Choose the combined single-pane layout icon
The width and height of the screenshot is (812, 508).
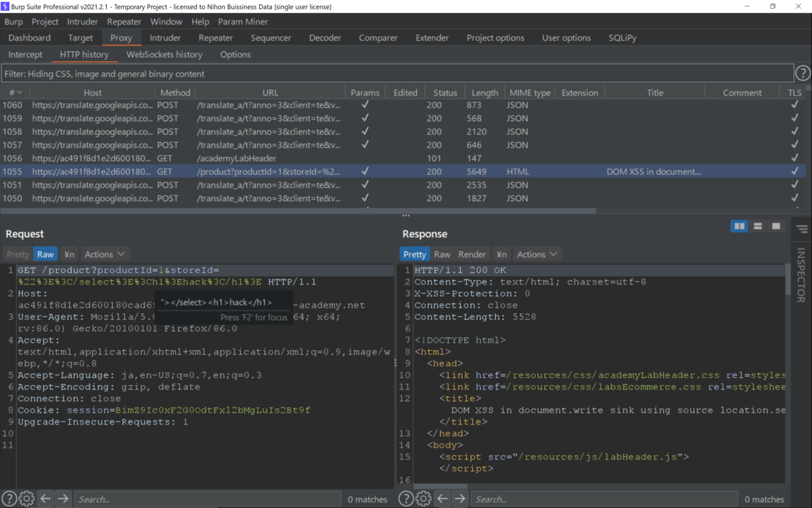[776, 226]
